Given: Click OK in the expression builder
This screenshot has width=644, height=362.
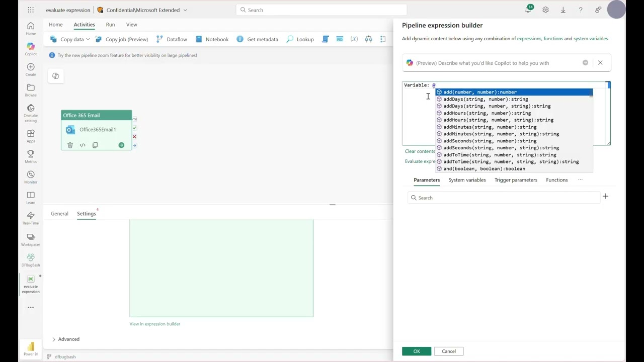Looking at the screenshot, I should pyautogui.click(x=417, y=351).
